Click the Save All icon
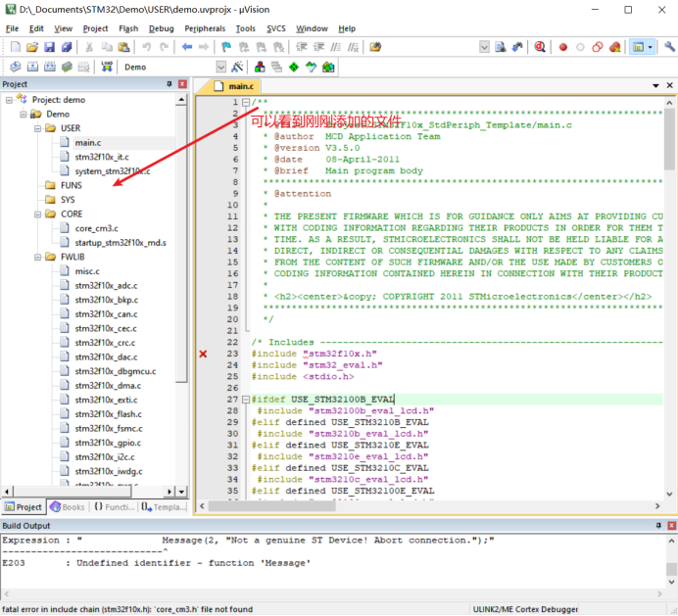Screen dimensions: 678x616 point(67,47)
